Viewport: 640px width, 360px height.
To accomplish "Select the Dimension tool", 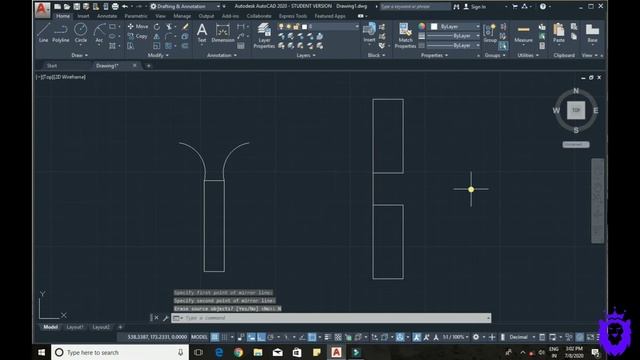I will pos(222,33).
